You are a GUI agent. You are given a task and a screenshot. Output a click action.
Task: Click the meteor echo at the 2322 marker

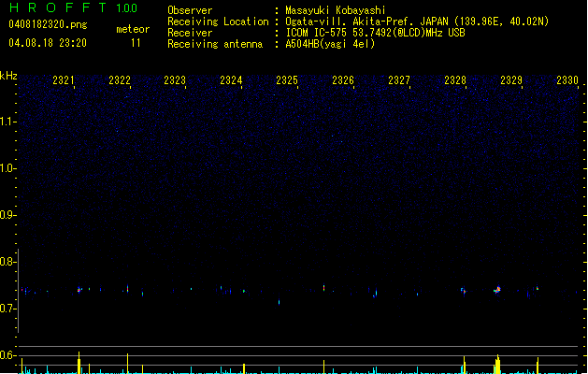coord(127,289)
